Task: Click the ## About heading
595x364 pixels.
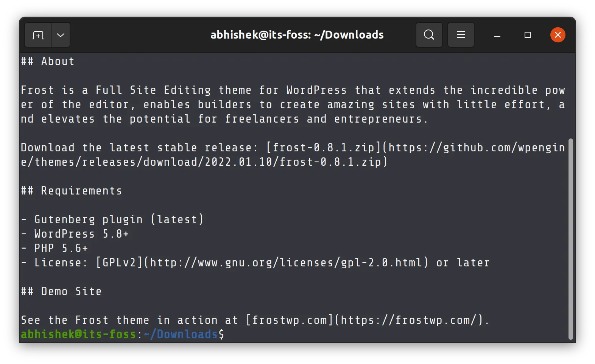Action: (x=47, y=61)
